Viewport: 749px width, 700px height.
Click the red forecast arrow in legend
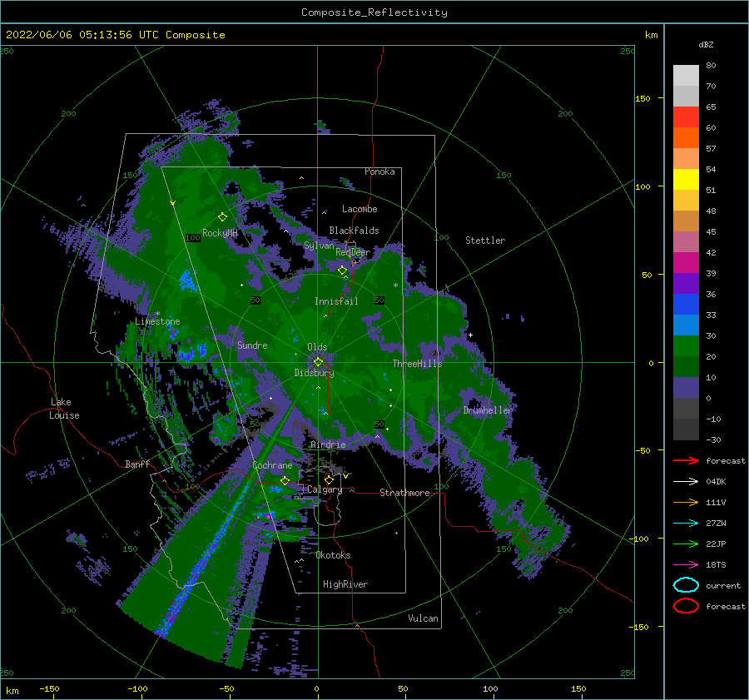(x=686, y=460)
